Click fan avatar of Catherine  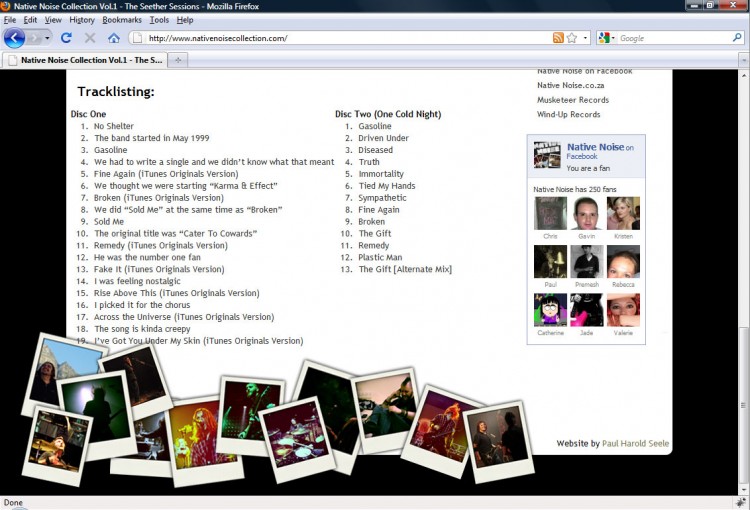point(550,310)
